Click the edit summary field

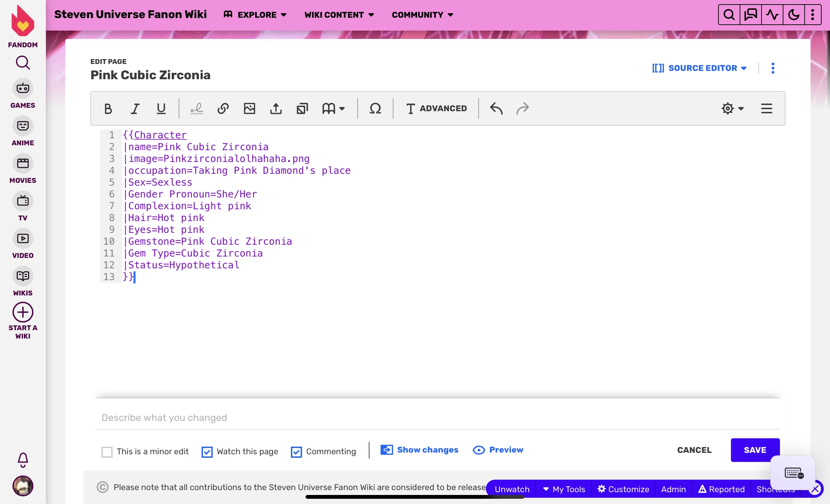[437, 417]
